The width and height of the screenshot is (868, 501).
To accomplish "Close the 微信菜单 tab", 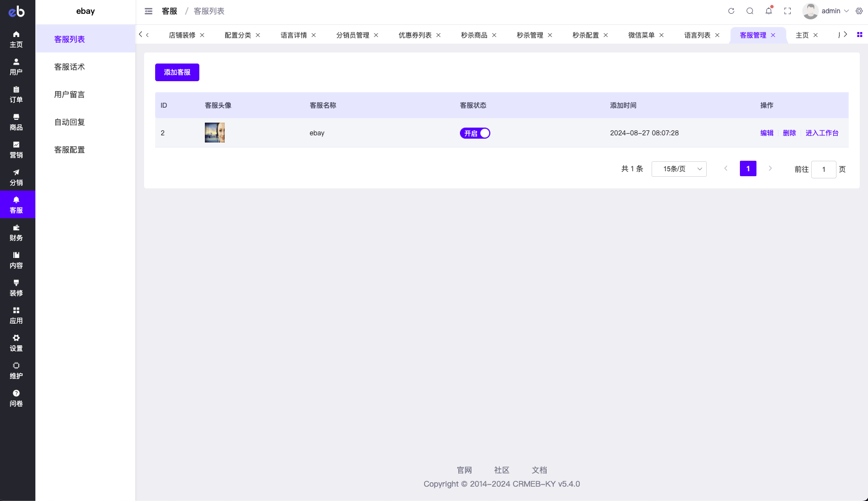I will pos(661,35).
